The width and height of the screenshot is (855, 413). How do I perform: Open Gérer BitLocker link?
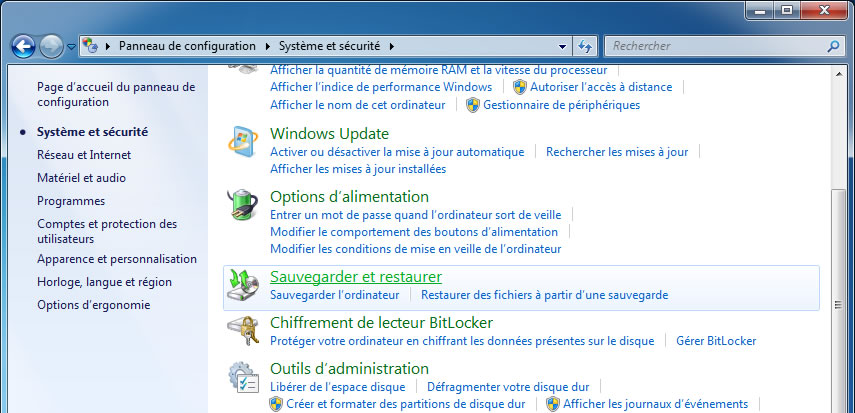click(716, 341)
